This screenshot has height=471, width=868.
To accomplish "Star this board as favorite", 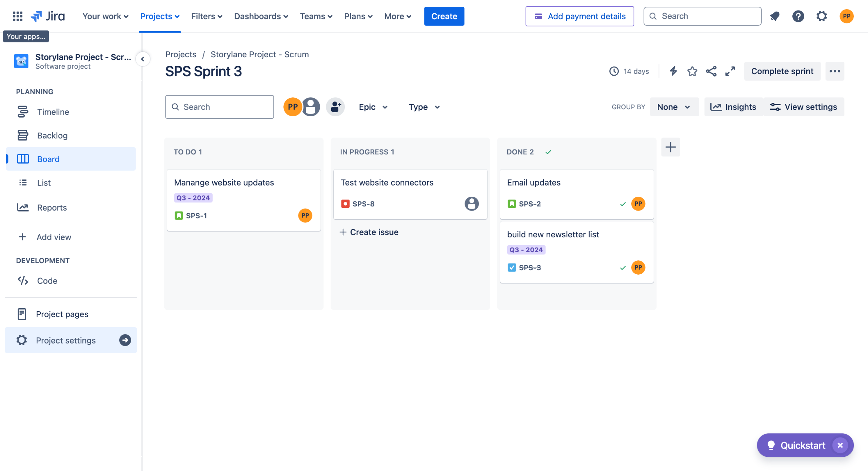I will (x=692, y=71).
